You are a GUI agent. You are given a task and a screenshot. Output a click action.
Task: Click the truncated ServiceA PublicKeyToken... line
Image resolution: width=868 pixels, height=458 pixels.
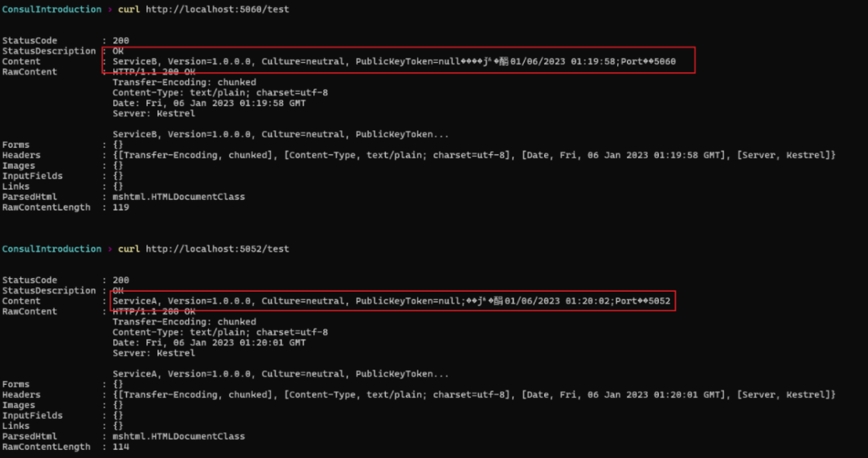[280, 374]
